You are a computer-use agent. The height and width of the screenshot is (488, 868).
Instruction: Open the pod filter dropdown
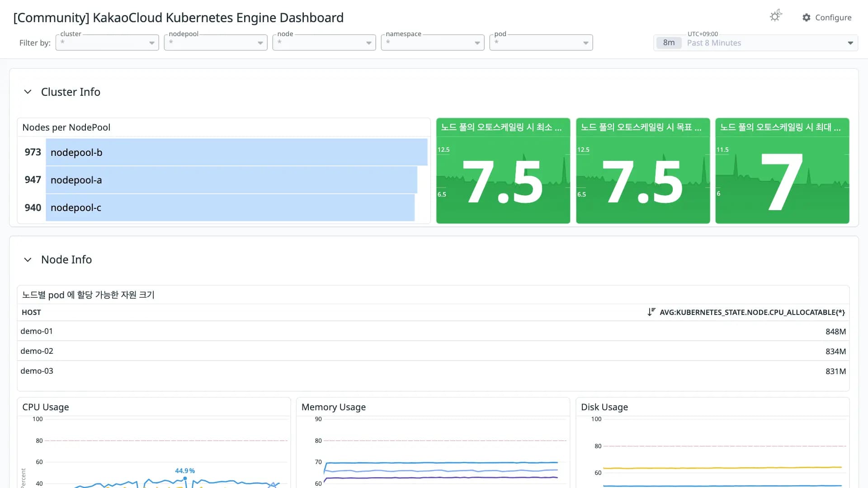click(x=541, y=42)
